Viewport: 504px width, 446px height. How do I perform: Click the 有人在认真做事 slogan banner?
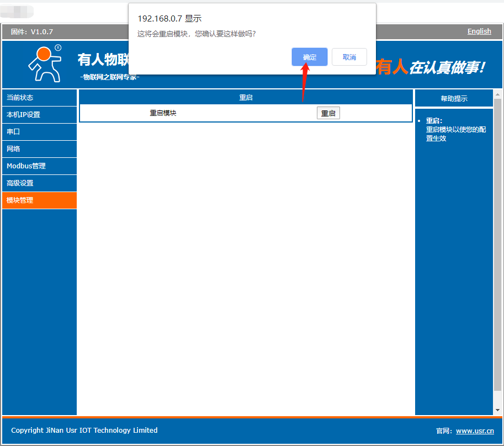click(431, 67)
